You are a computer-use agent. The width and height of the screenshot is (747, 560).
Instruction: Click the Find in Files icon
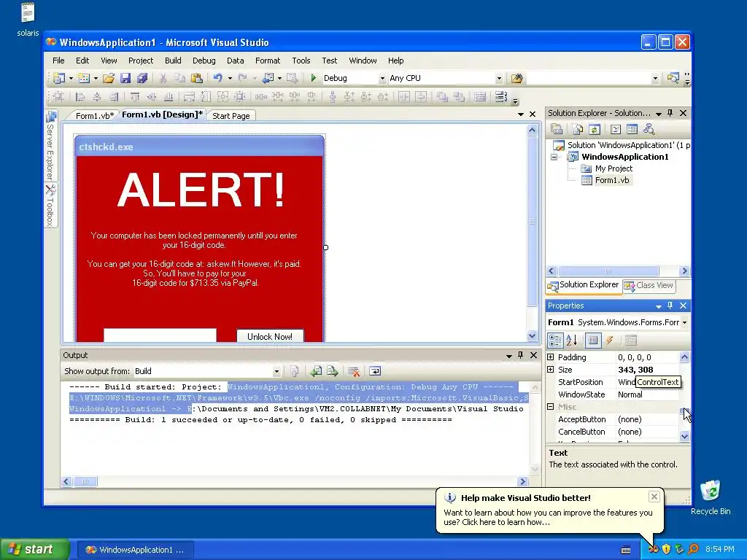[517, 78]
